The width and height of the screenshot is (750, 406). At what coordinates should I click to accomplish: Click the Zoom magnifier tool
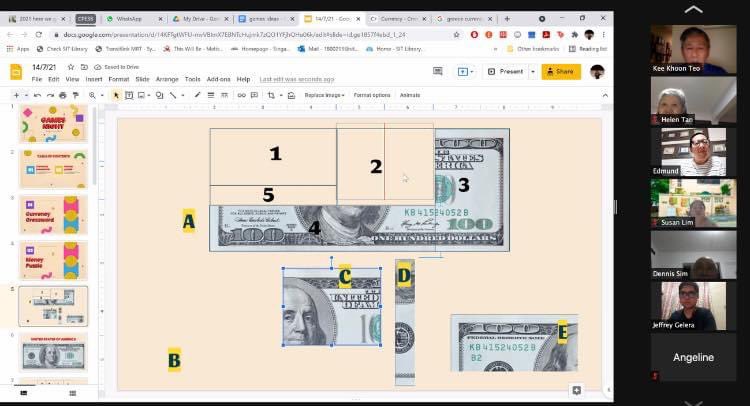[92, 95]
